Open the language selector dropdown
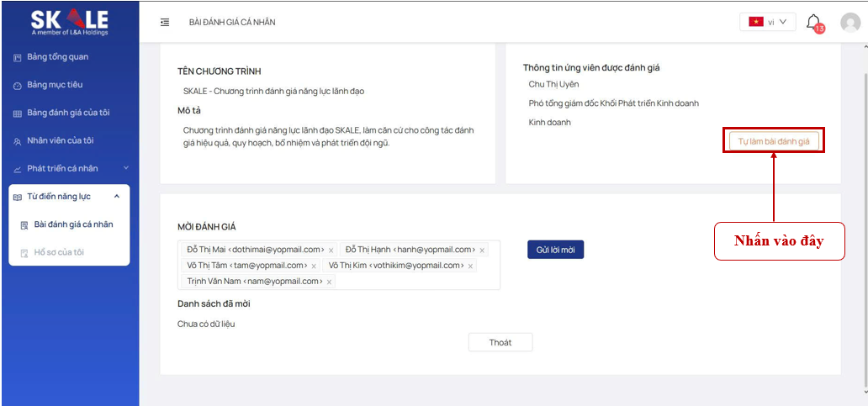 (767, 22)
